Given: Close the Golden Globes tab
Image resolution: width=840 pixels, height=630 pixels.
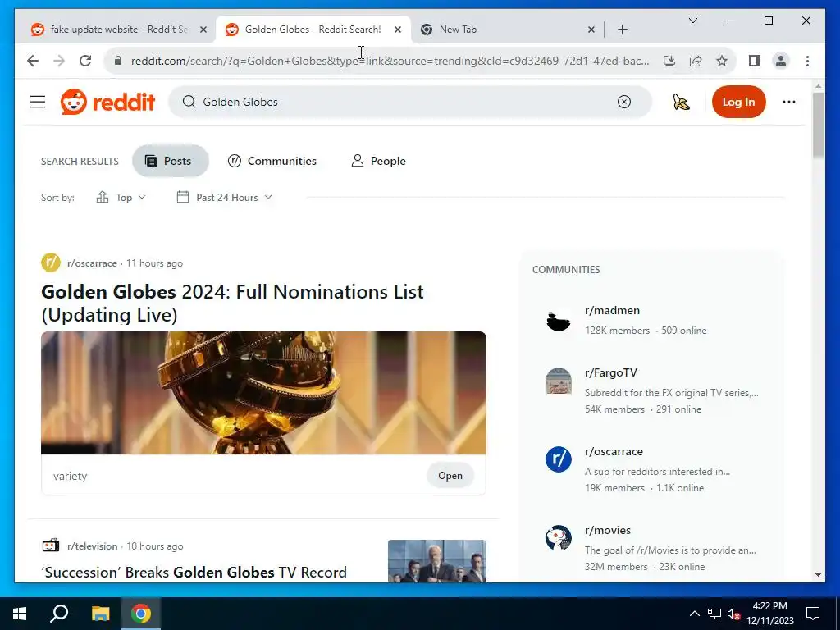Looking at the screenshot, I should tap(398, 30).
